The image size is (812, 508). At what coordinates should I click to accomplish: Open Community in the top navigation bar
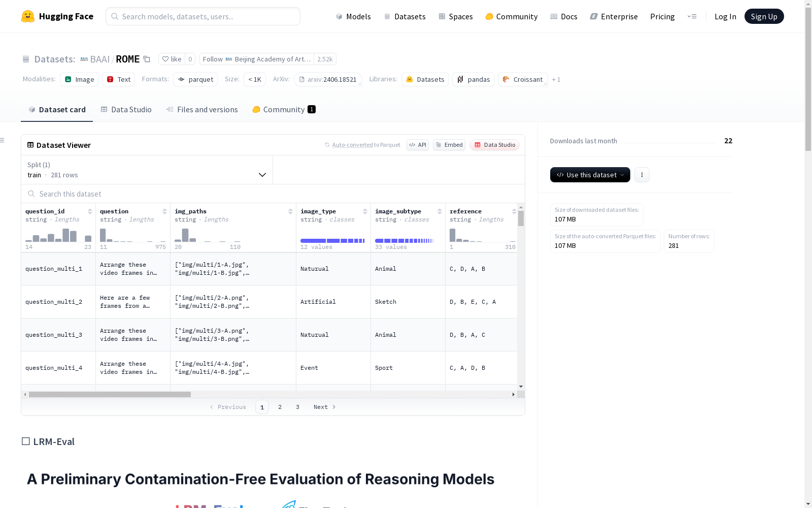click(x=512, y=17)
